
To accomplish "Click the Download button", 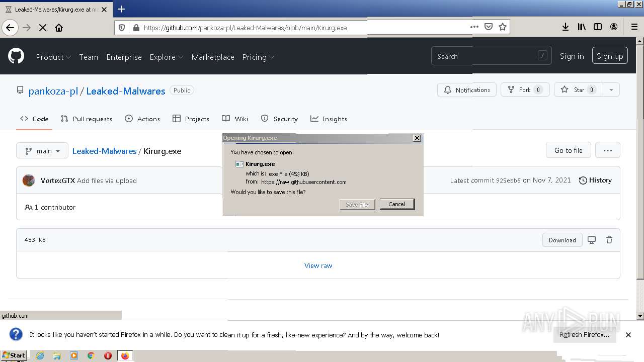I will [x=562, y=240].
